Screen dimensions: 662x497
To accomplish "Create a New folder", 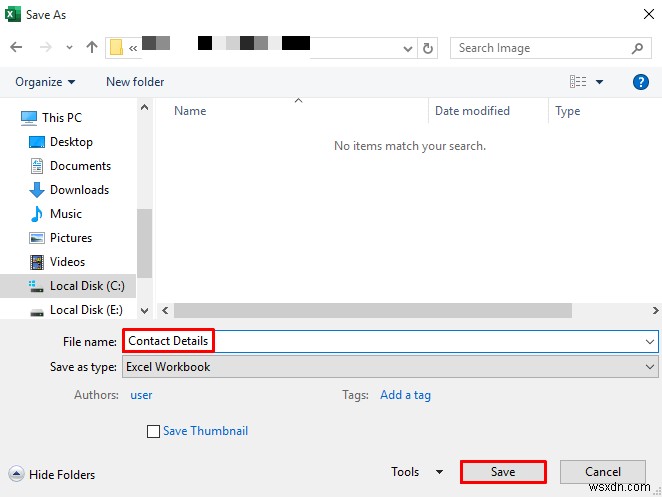I will pos(135,82).
